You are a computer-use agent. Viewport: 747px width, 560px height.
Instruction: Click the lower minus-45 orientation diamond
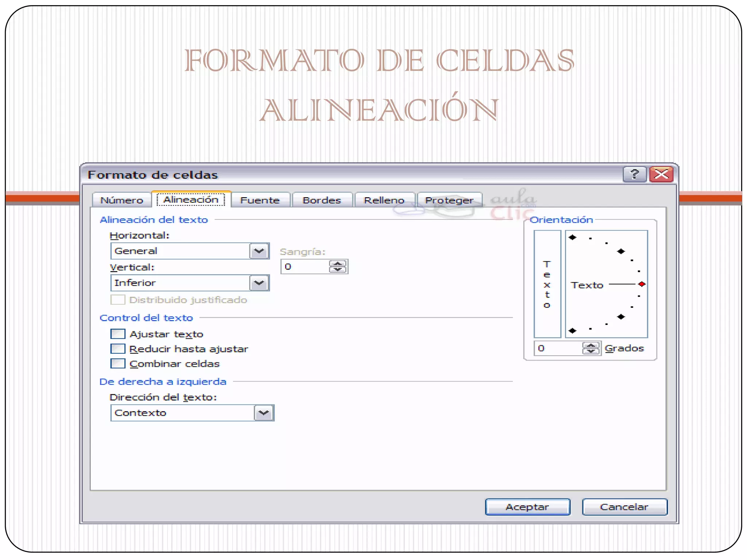(x=621, y=317)
